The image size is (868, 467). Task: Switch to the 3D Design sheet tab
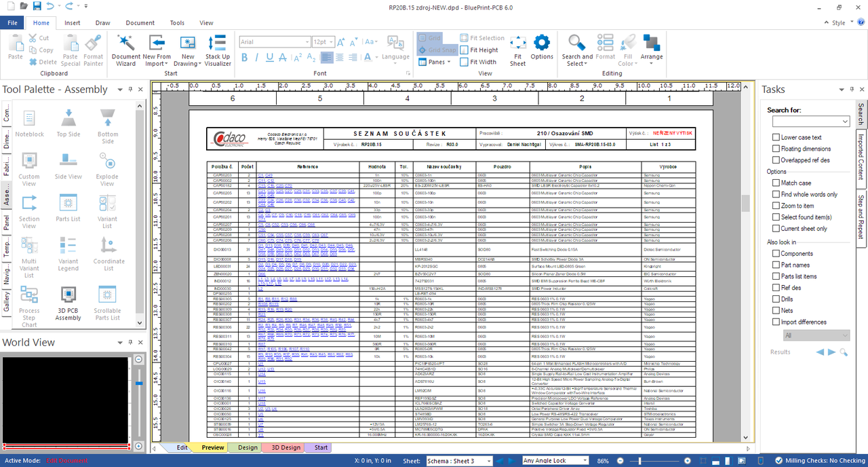285,447
